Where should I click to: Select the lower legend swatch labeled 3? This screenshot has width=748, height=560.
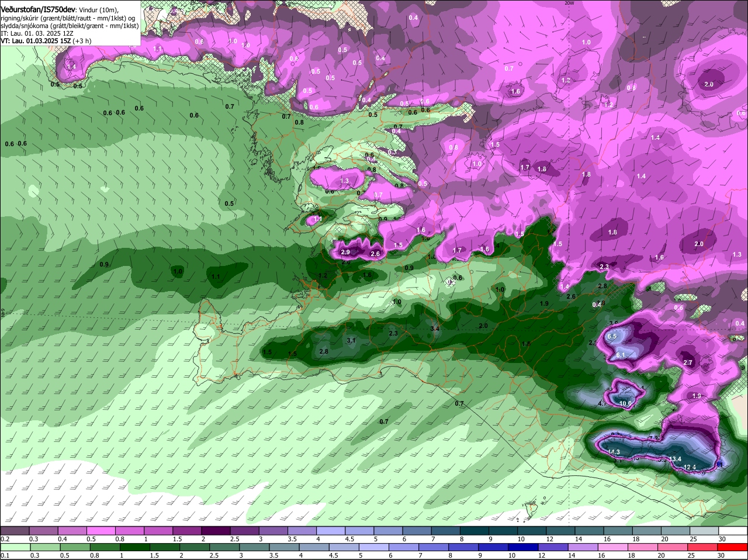[255, 547]
